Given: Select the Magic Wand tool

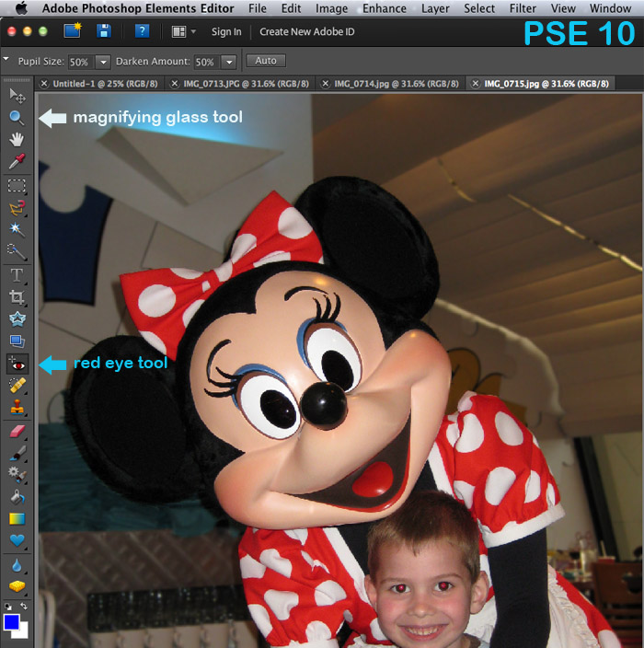Looking at the screenshot, I should click(17, 229).
